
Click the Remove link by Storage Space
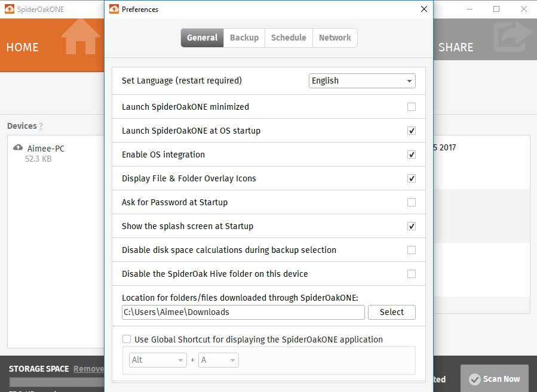click(x=88, y=369)
